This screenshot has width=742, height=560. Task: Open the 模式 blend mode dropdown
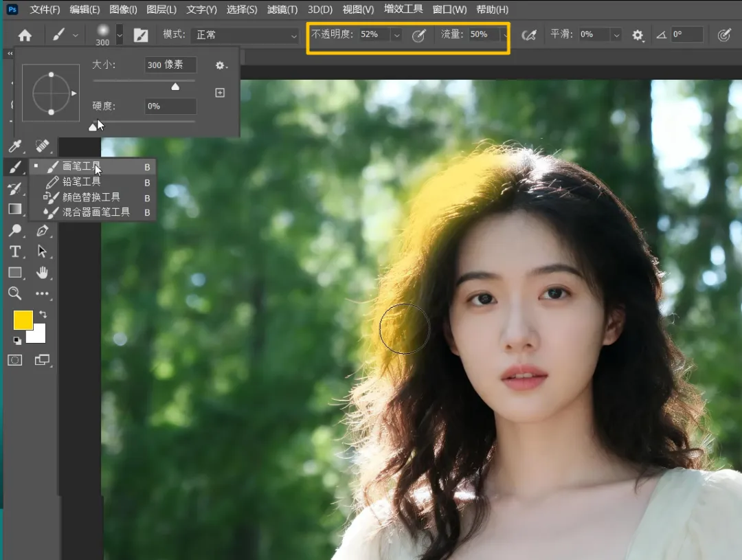tap(246, 35)
